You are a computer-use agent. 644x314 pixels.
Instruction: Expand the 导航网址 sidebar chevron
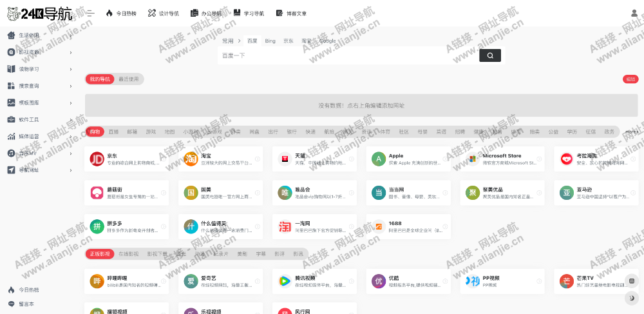(71, 170)
